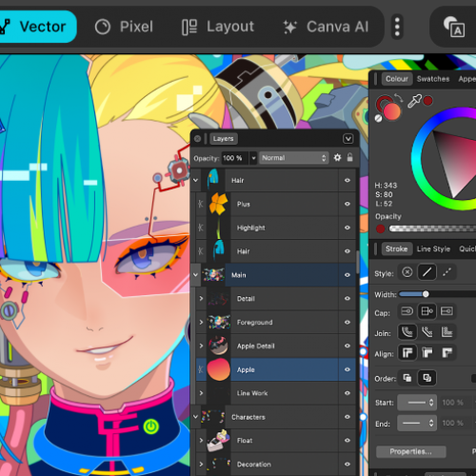This screenshot has height=476, width=476.
Task: Expand the Decoration layer group
Action: coord(201,464)
